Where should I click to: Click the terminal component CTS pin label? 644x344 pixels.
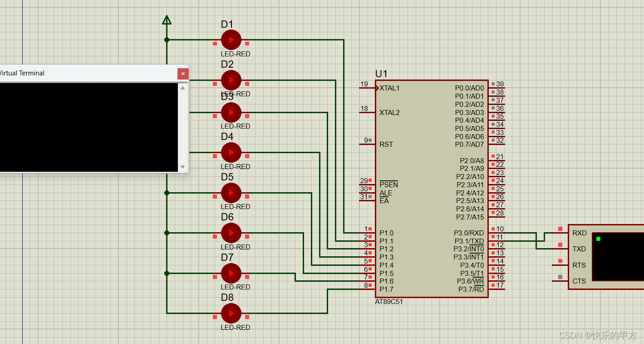579,281
